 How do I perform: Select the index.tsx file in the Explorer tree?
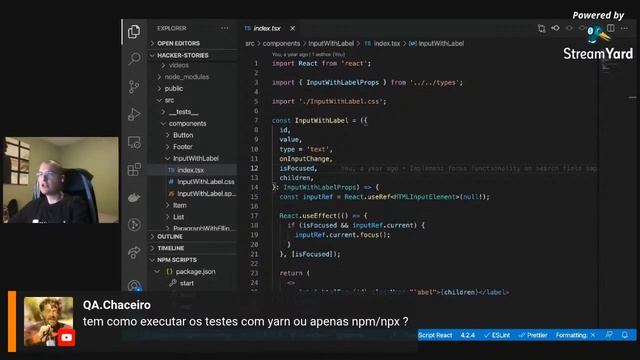pos(193,170)
